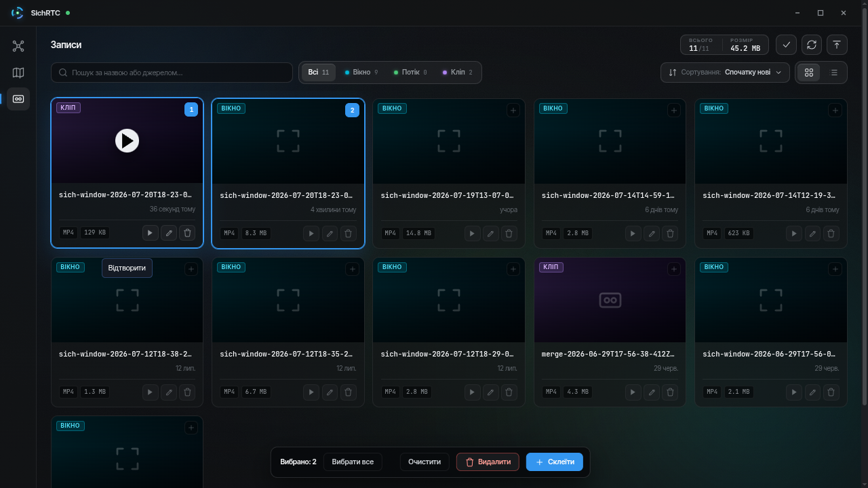Play the 14T14-59 recording

[633, 233]
